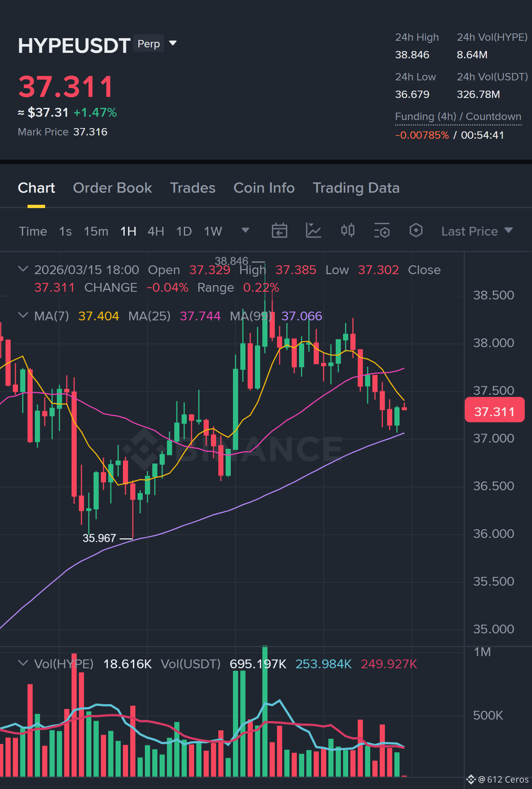Open the calendar date jump icon

click(279, 231)
